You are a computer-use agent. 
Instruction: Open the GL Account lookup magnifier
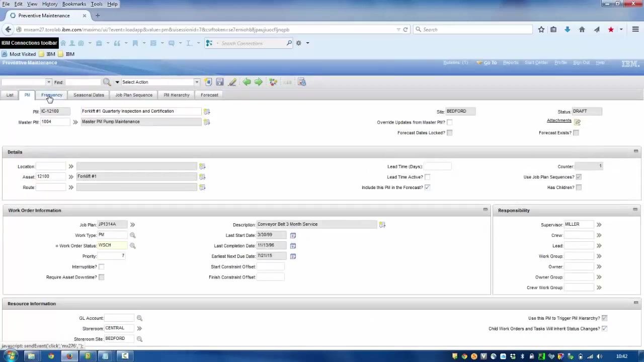[x=139, y=318]
